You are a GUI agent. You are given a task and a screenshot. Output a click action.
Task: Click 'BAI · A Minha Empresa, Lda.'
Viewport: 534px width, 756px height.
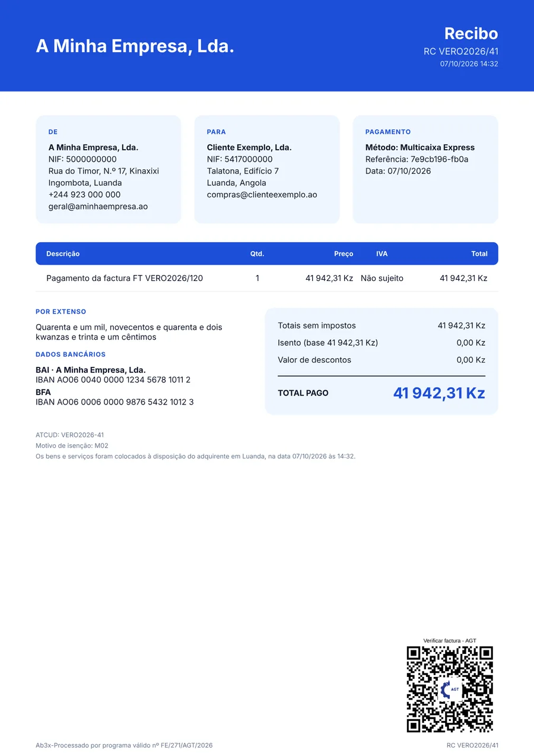pyautogui.click(x=91, y=370)
